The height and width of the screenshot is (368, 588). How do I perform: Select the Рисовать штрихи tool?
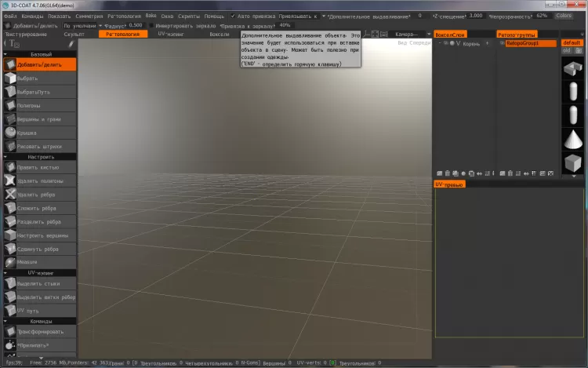(40, 146)
